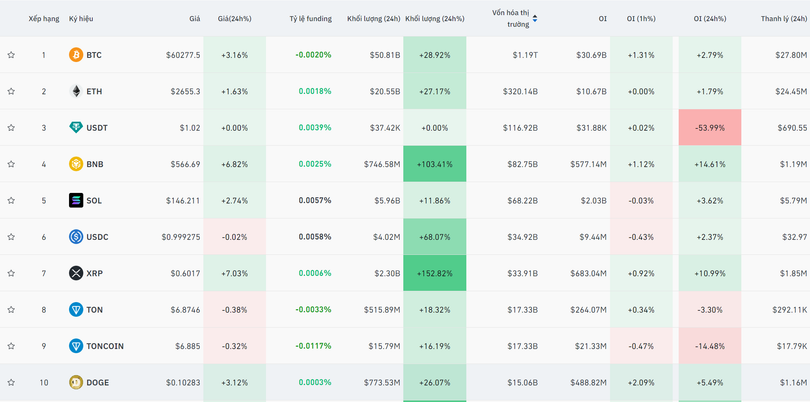
Task: Click the Ethereum ETH coin icon
Action: click(x=76, y=91)
